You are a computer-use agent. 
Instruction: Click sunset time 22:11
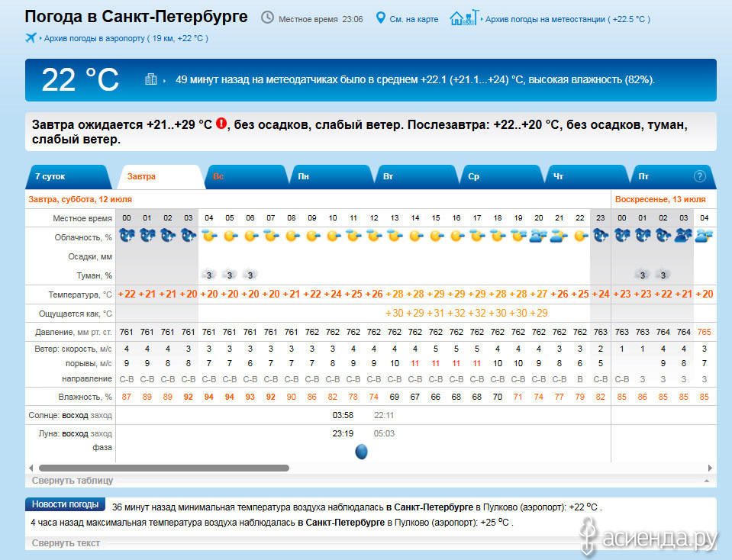(384, 415)
